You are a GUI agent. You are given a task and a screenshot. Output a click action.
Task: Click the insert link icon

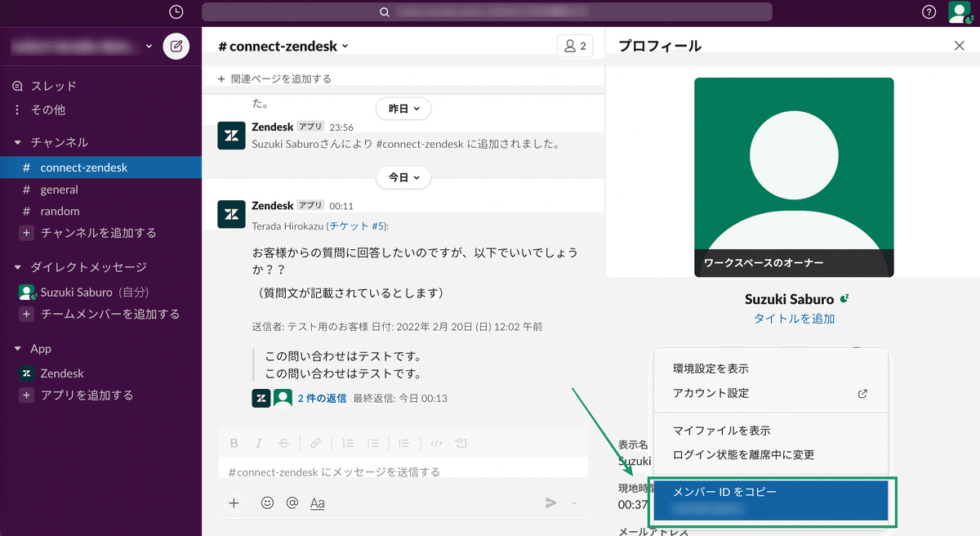pyautogui.click(x=315, y=443)
